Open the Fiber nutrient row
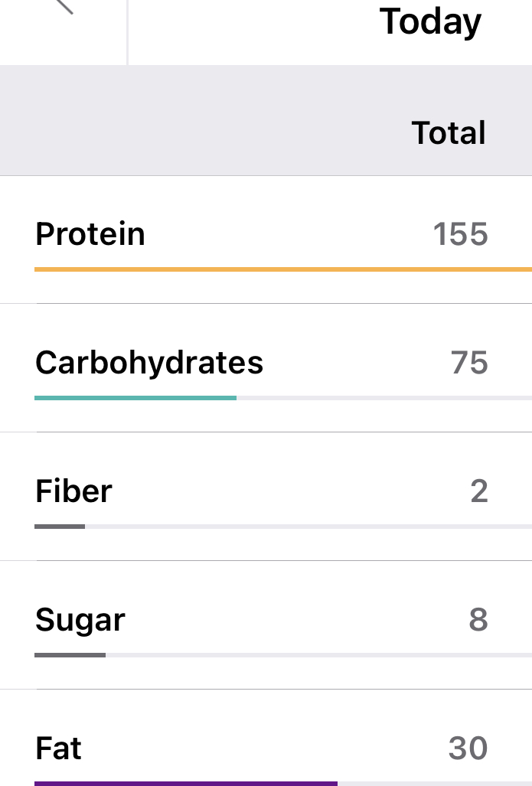The width and height of the screenshot is (532, 786). [x=266, y=496]
